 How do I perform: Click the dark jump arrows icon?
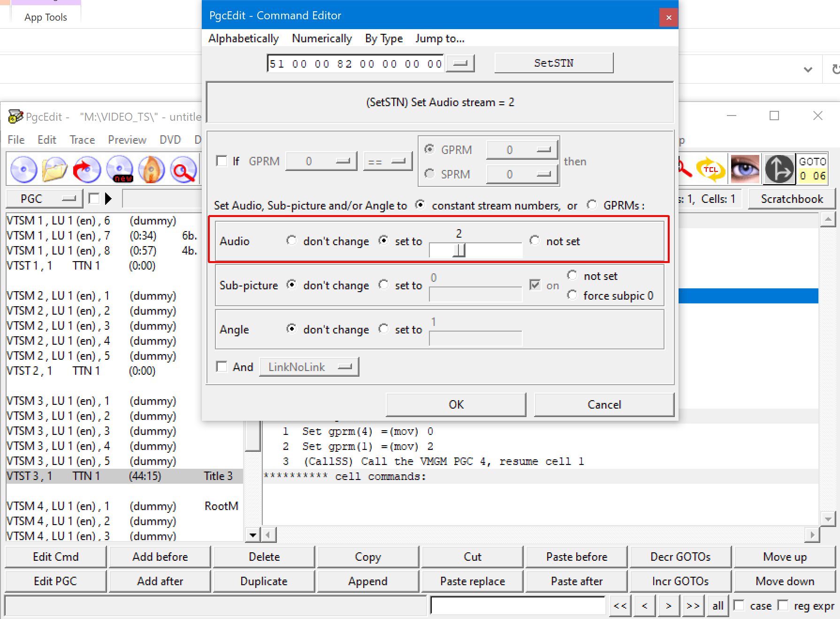point(779,169)
